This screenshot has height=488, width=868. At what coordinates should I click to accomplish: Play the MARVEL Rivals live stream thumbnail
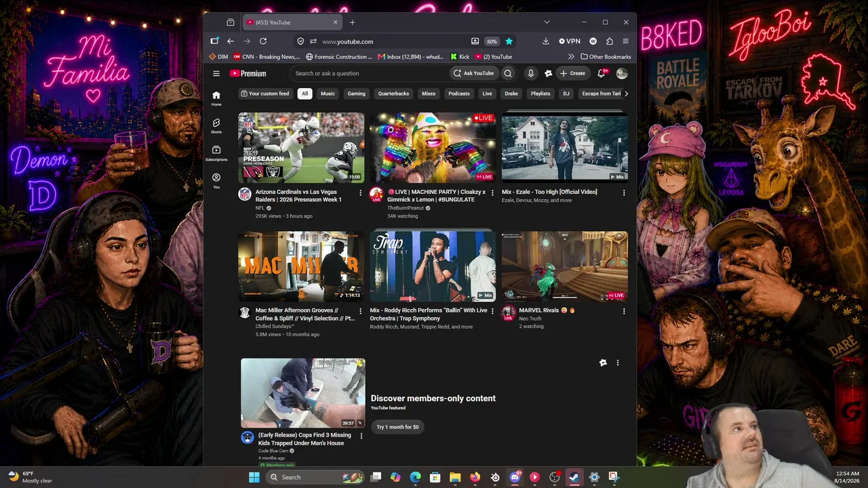pos(565,266)
